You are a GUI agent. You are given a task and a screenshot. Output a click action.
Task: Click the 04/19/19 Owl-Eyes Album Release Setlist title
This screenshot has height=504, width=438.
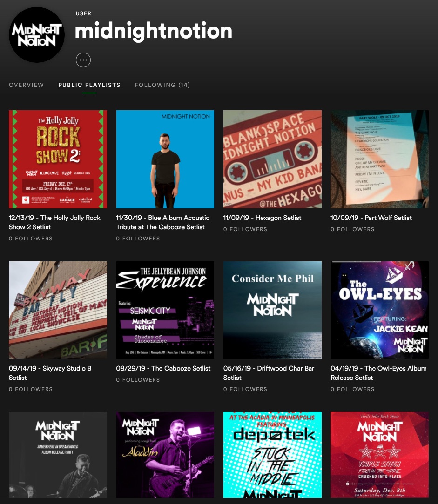tap(378, 373)
